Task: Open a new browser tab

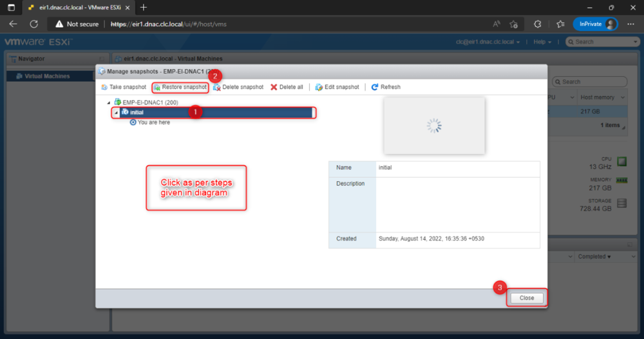Action: [144, 7]
